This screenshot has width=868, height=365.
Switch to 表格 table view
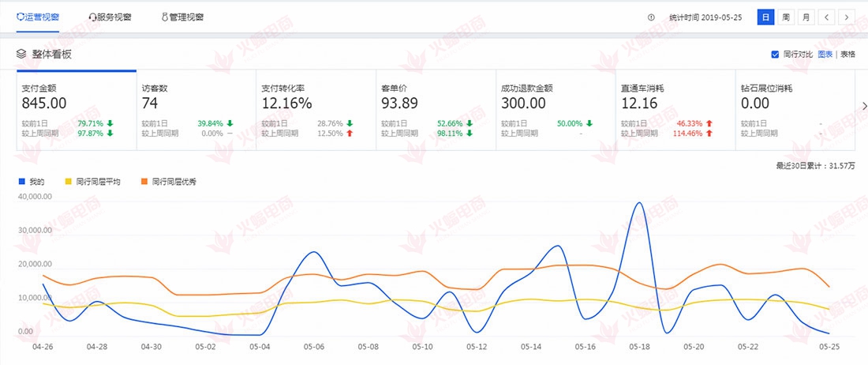[x=847, y=55]
